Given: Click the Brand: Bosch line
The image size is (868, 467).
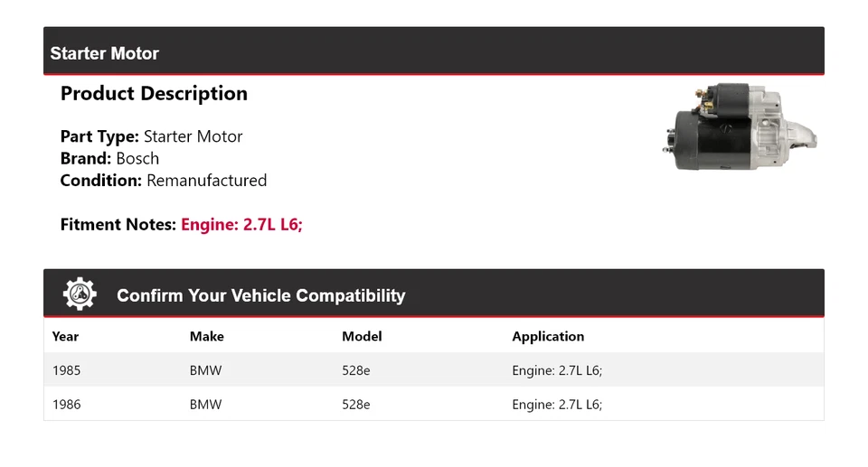Looking at the screenshot, I should 109,158.
